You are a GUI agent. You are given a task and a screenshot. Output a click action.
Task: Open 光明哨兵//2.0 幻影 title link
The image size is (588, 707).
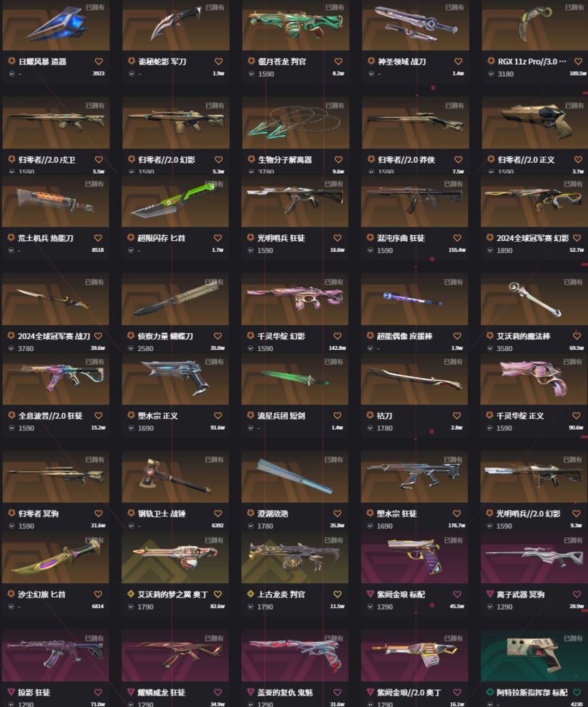(x=529, y=514)
